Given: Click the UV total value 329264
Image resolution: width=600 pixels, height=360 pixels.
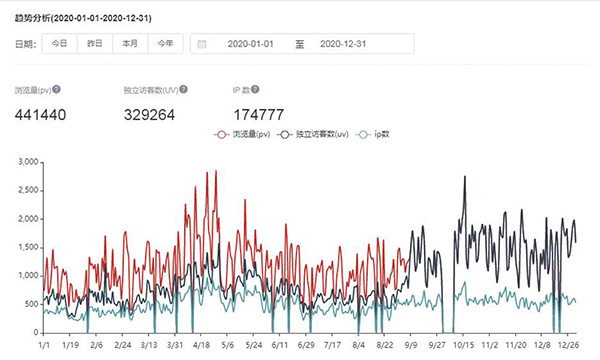Looking at the screenshot, I should tap(149, 115).
